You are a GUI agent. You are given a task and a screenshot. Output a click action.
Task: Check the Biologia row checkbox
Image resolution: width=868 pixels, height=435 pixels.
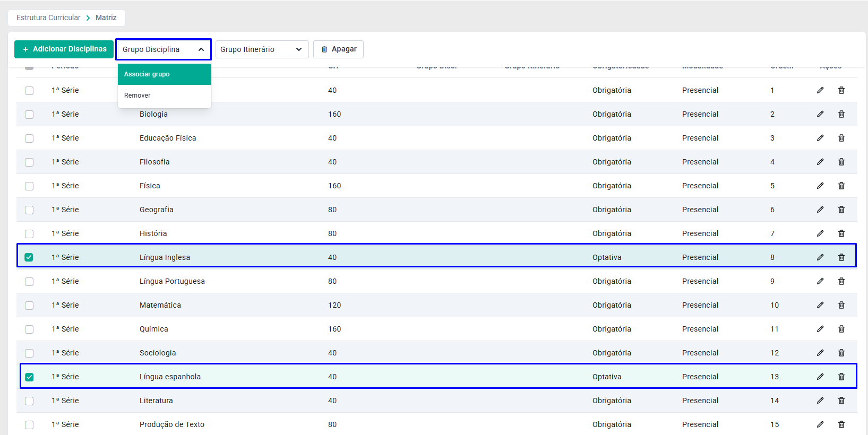tap(29, 115)
